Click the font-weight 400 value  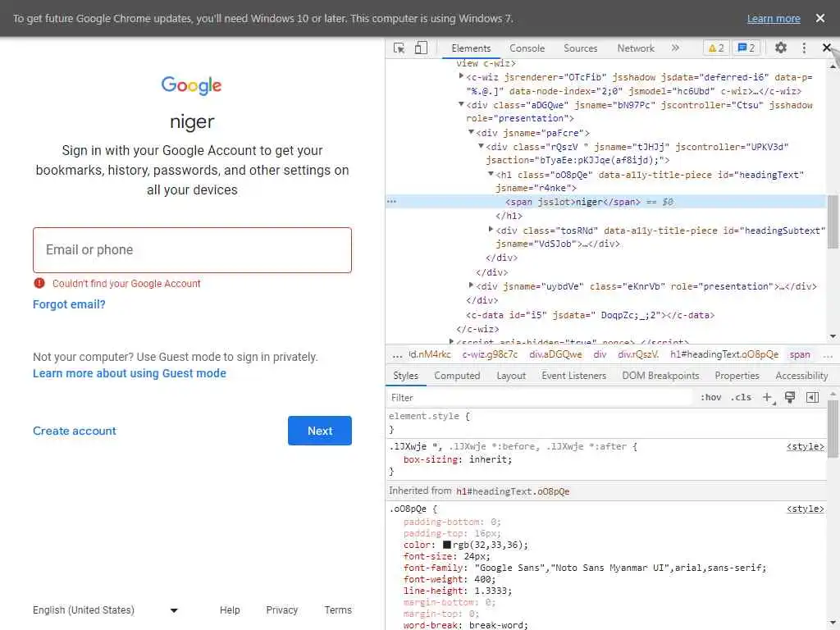click(x=484, y=579)
